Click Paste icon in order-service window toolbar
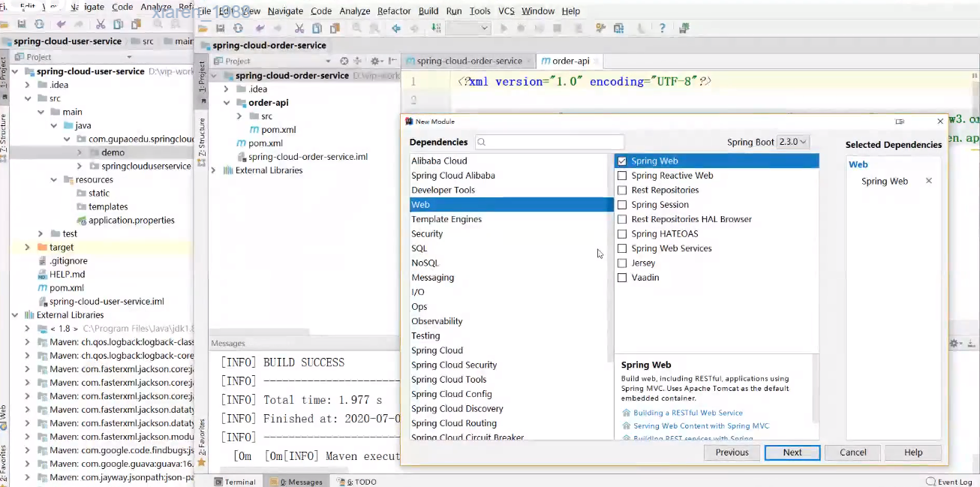The width and height of the screenshot is (980, 487). (335, 29)
